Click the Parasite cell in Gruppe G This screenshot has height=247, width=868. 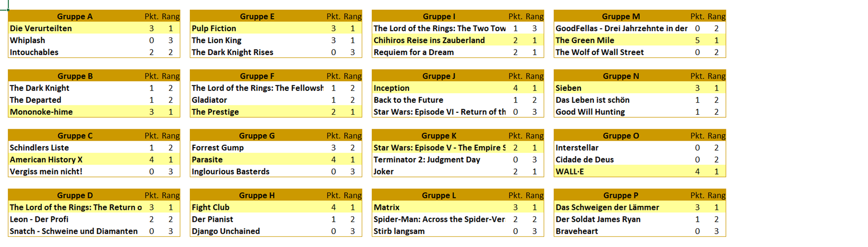[257, 159]
